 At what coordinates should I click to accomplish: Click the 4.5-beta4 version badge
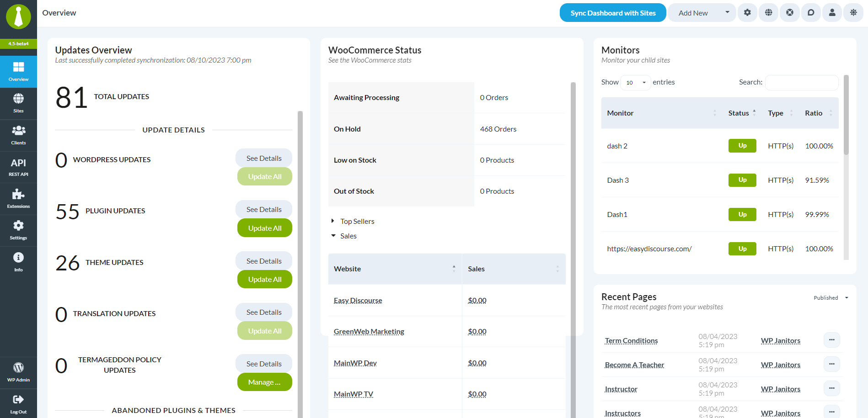click(18, 44)
